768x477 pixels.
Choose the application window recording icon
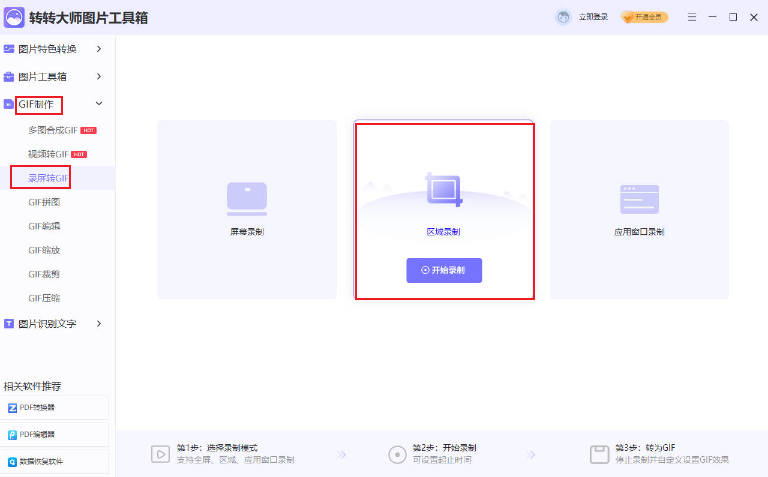[639, 199]
